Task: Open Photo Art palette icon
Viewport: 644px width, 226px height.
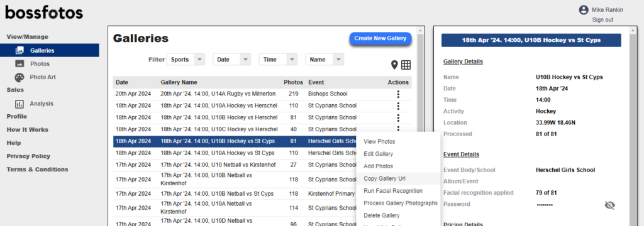Action: coord(19,77)
